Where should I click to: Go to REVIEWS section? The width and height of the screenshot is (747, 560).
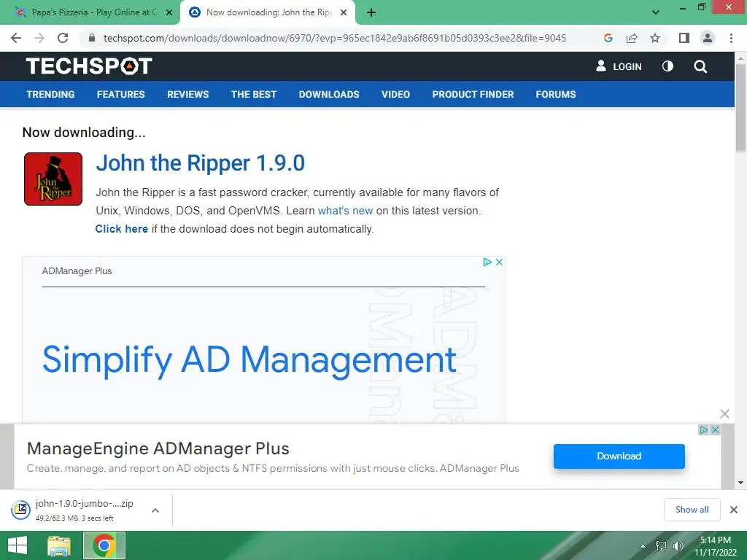[x=187, y=94]
